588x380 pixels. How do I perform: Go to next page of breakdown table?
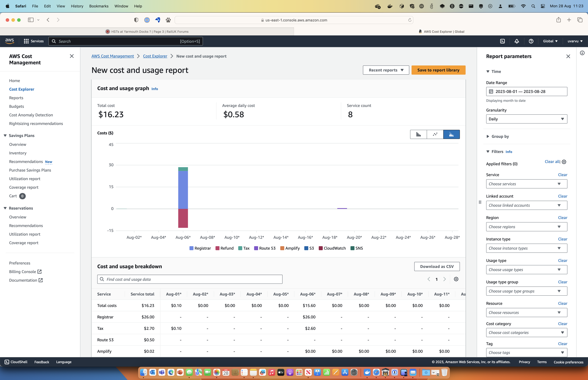coord(444,279)
